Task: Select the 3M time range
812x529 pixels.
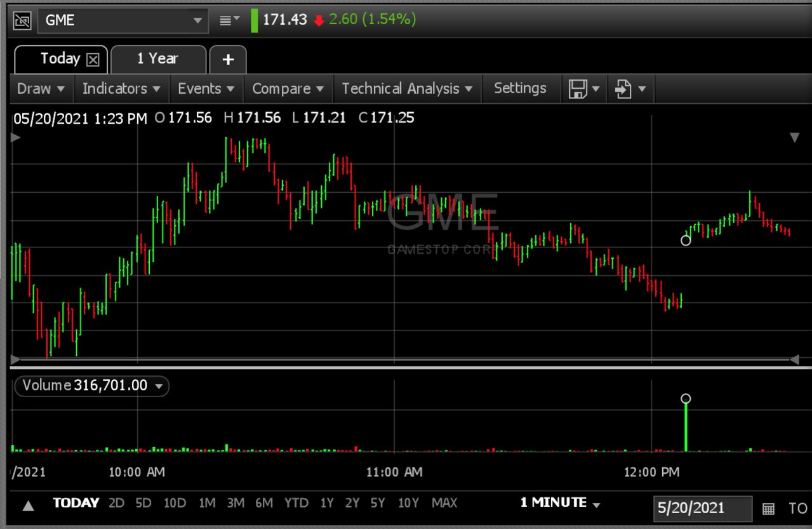Action: click(236, 503)
